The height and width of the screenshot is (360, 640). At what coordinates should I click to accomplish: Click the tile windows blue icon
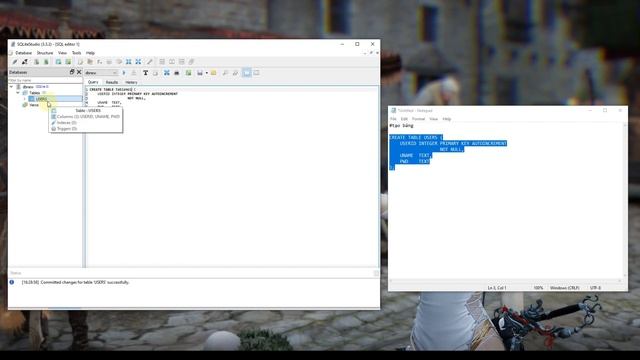(x=128, y=62)
